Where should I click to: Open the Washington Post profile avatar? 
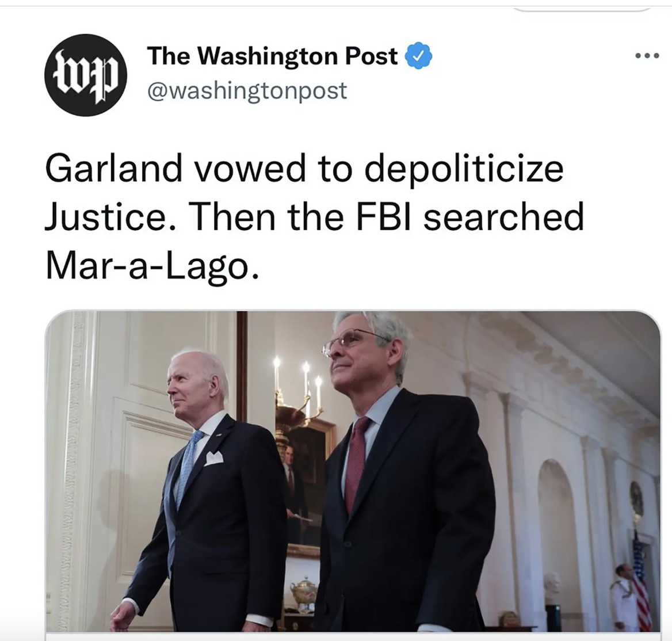point(86,75)
